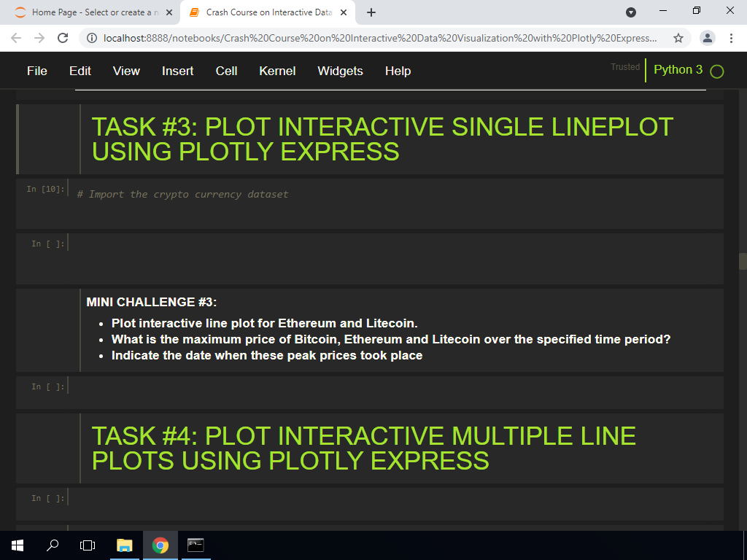Open the Chrome profile avatar
The width and height of the screenshot is (747, 560).
(x=708, y=38)
